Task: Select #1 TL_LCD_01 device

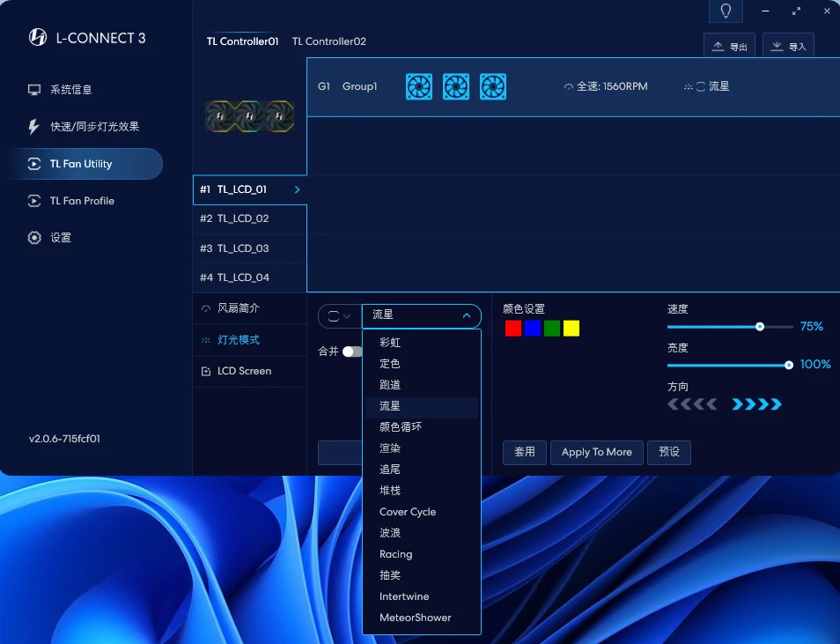Action: (250, 189)
